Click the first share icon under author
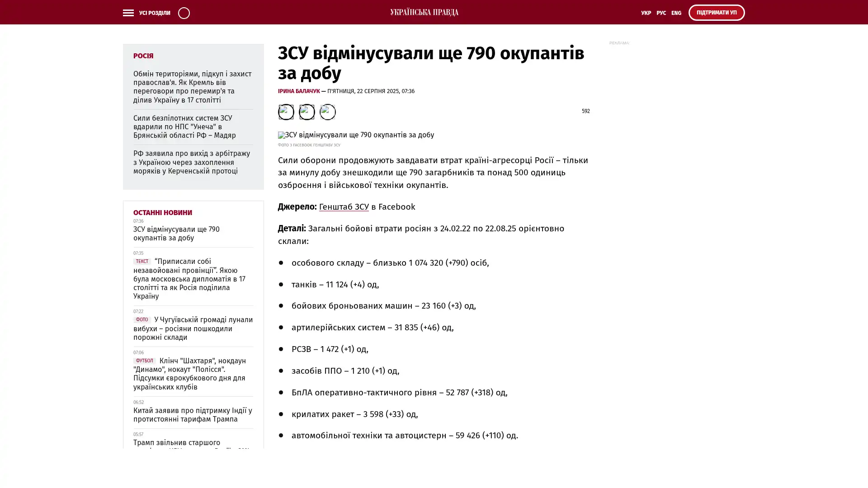Viewport: 868px width, 488px height. [286, 112]
